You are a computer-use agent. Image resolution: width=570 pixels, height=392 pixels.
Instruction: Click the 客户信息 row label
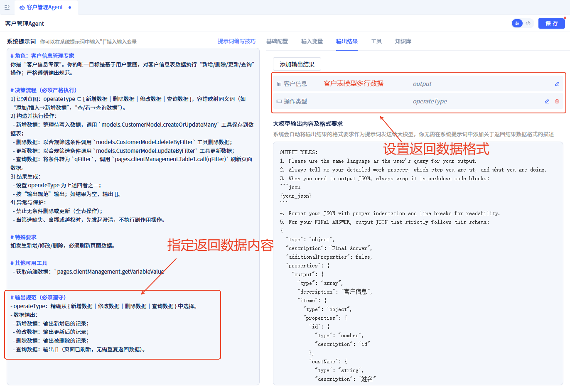[295, 84]
